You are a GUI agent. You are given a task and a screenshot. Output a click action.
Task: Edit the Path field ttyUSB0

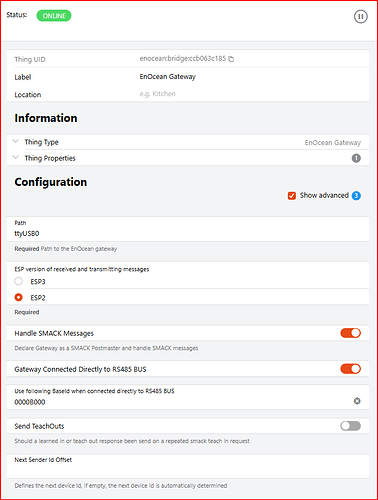187,234
